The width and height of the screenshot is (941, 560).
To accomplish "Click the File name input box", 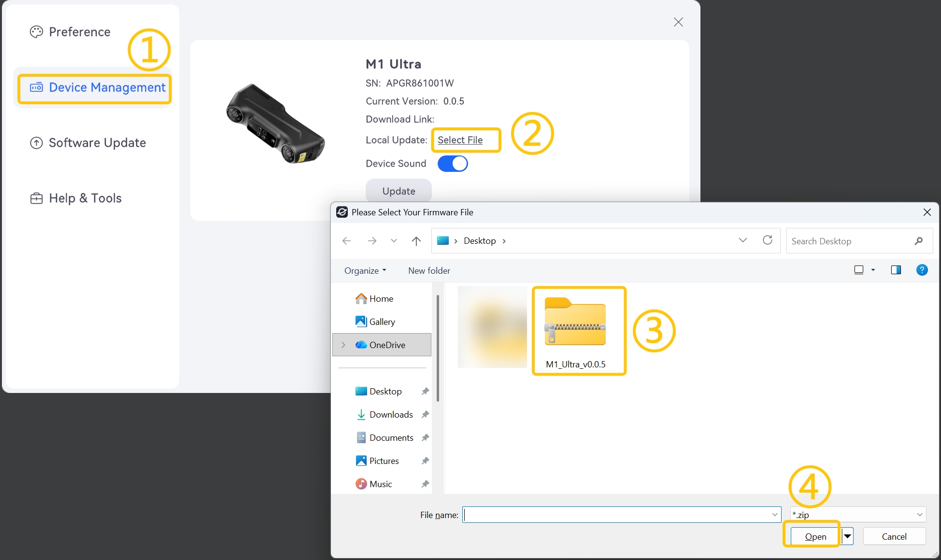I will 622,515.
